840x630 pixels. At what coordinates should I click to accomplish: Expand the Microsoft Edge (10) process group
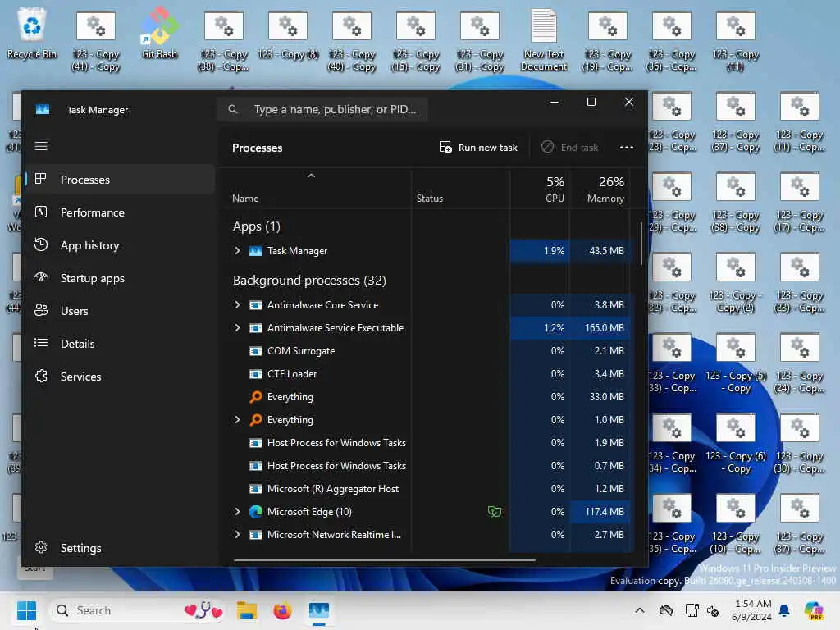(237, 512)
